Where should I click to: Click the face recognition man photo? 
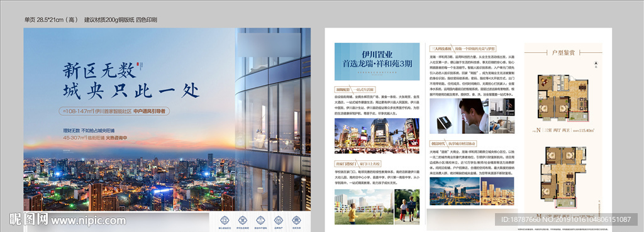[x=459, y=116]
